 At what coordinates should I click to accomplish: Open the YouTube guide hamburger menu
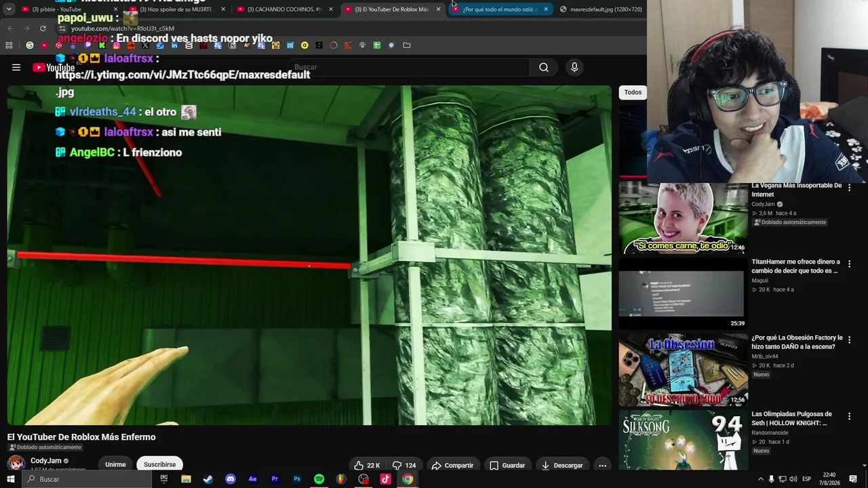click(x=16, y=67)
